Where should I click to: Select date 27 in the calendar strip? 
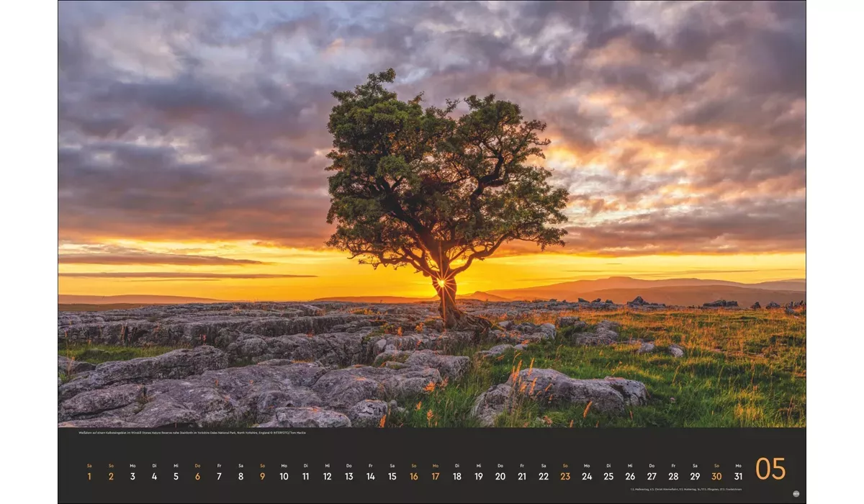[652, 476]
